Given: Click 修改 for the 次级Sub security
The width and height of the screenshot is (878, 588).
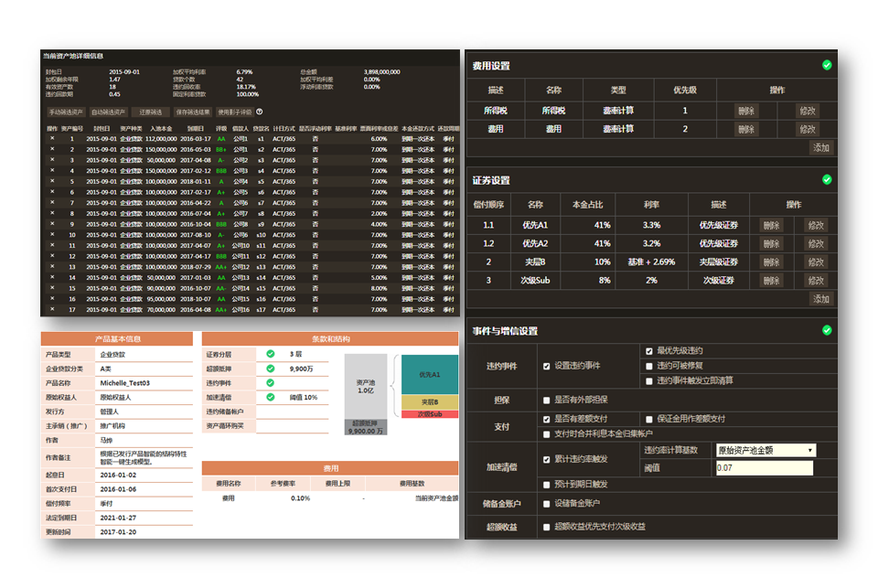Looking at the screenshot, I should [816, 281].
